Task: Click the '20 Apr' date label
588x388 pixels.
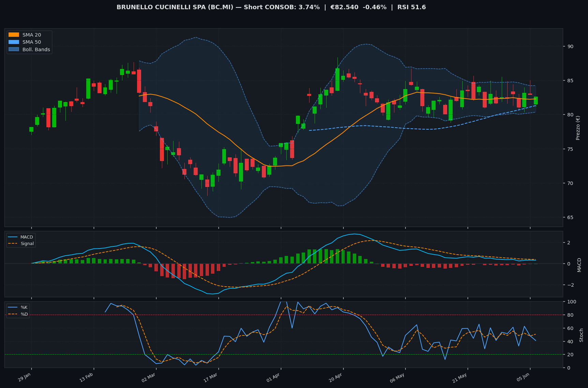Action: point(336,377)
